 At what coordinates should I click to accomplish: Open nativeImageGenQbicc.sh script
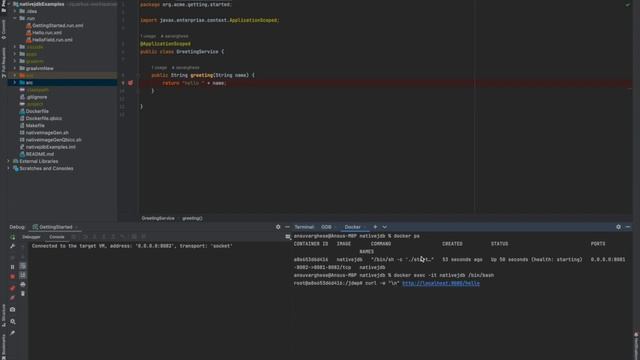50,140
